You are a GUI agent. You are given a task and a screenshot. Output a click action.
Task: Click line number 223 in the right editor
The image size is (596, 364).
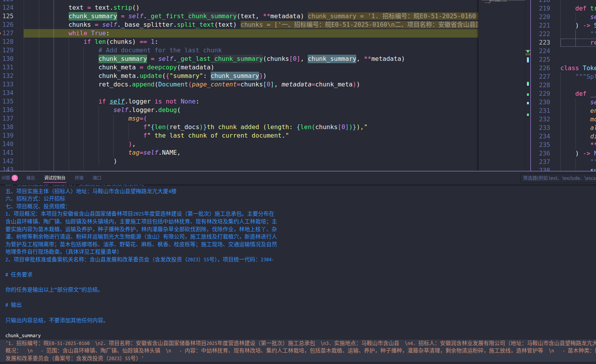(x=544, y=42)
